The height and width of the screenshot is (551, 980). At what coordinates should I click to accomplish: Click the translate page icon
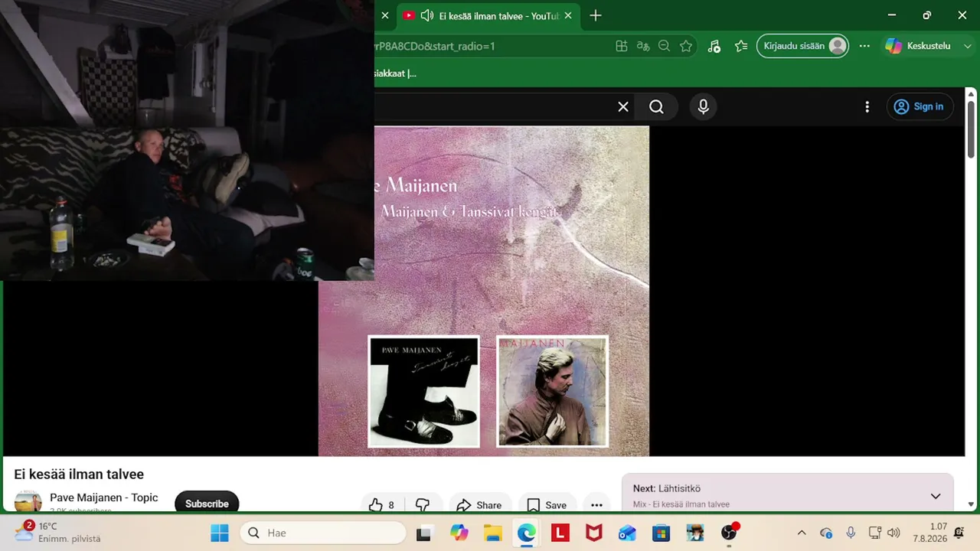click(x=643, y=46)
